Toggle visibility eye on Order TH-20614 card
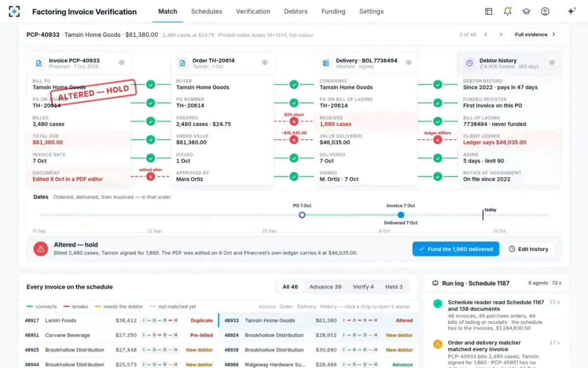The image size is (588, 368). click(x=265, y=63)
